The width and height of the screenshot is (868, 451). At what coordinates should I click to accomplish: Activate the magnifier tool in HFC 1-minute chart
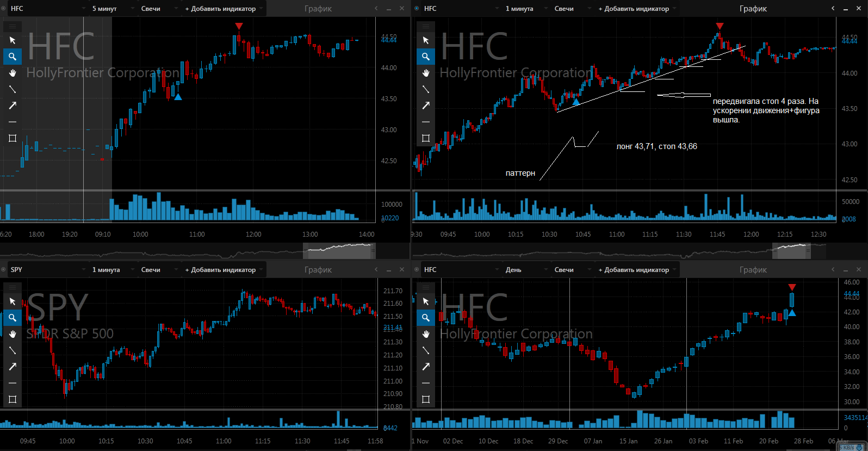pos(426,57)
